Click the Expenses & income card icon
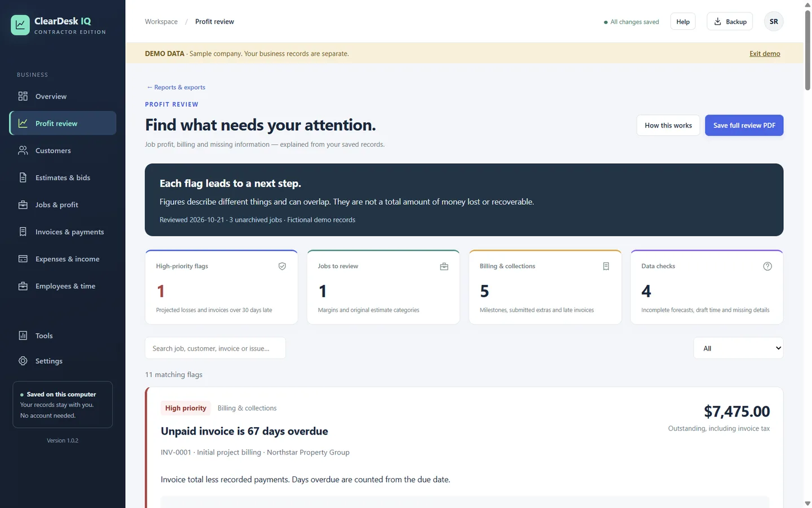This screenshot has width=812, height=508. [x=23, y=259]
